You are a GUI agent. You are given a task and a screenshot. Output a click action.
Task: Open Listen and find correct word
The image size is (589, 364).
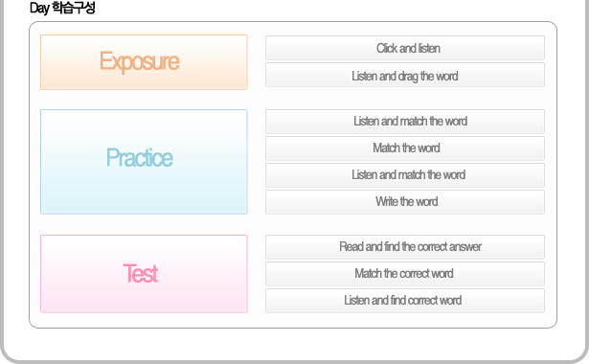405,301
